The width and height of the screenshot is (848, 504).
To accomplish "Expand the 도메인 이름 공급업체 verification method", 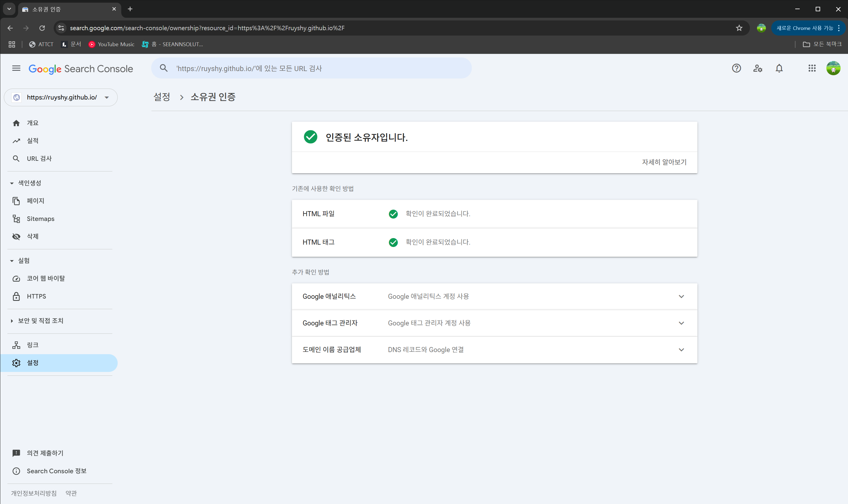I will (681, 350).
